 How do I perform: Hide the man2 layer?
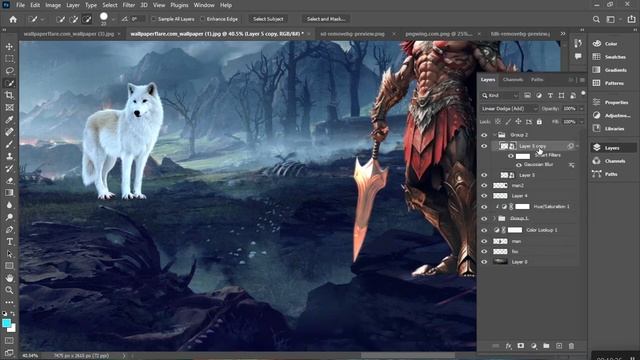(x=484, y=186)
